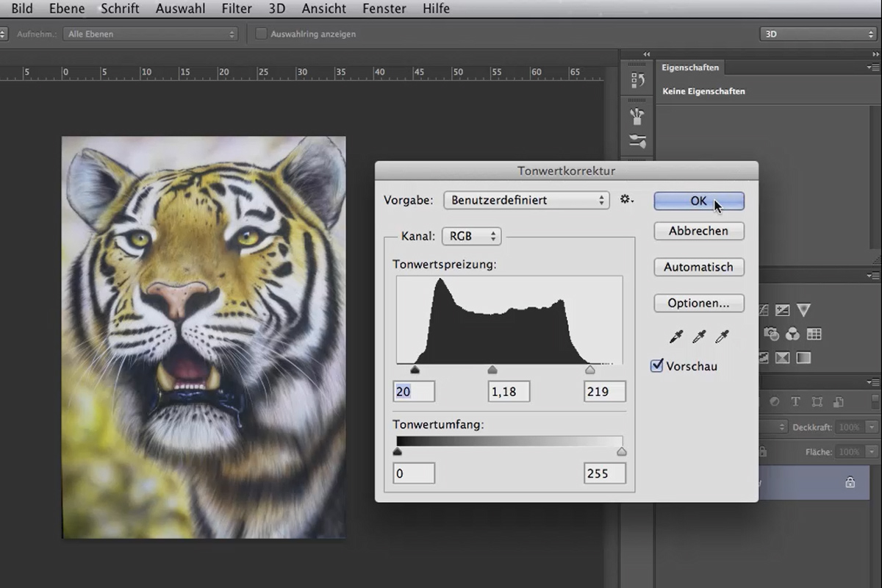Select the gray point eyedropper
The width and height of the screenshot is (882, 588).
[x=700, y=337]
